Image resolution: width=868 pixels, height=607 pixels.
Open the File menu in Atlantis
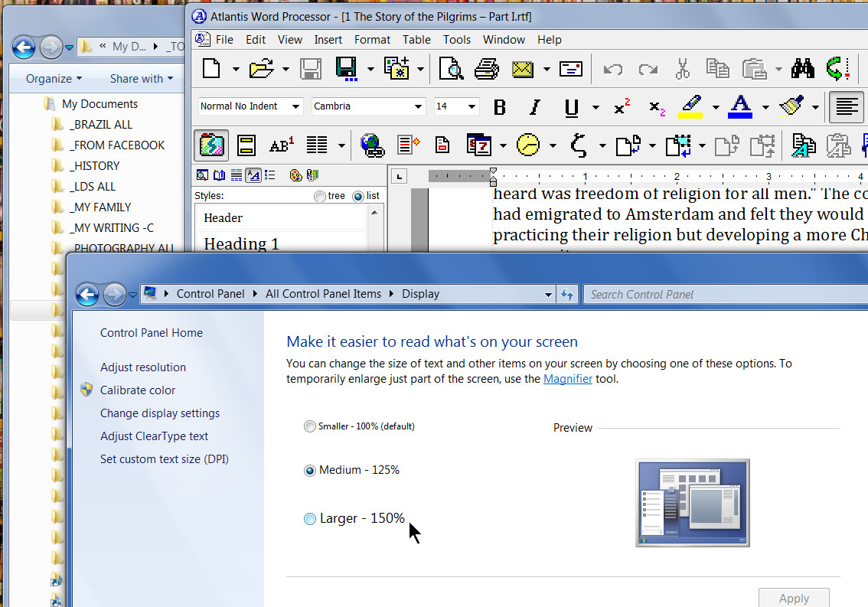pos(224,40)
